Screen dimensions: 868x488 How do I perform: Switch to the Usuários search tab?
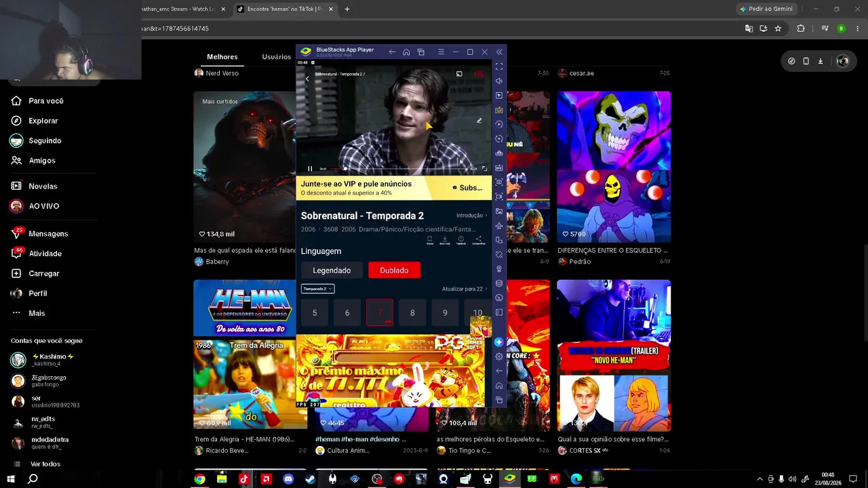tap(277, 57)
